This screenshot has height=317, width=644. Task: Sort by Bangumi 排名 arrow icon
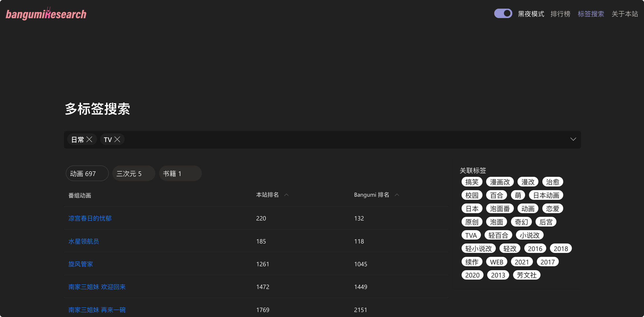pos(397,195)
